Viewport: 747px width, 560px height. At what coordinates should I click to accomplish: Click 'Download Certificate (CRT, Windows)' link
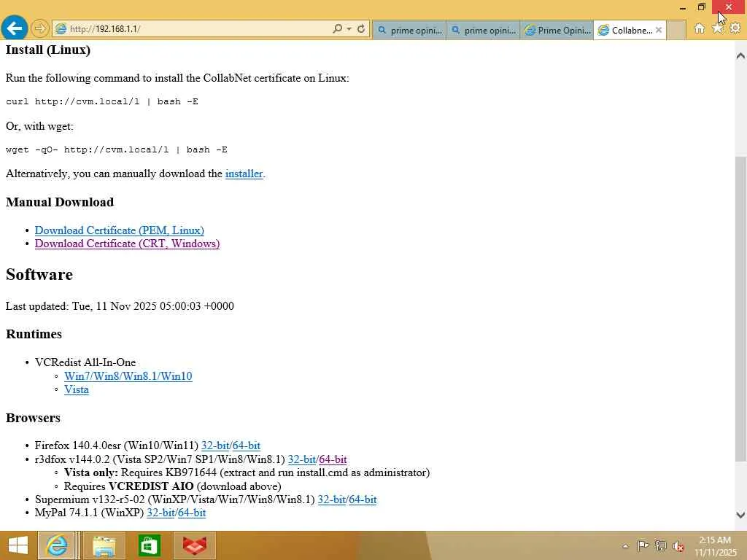point(127,244)
